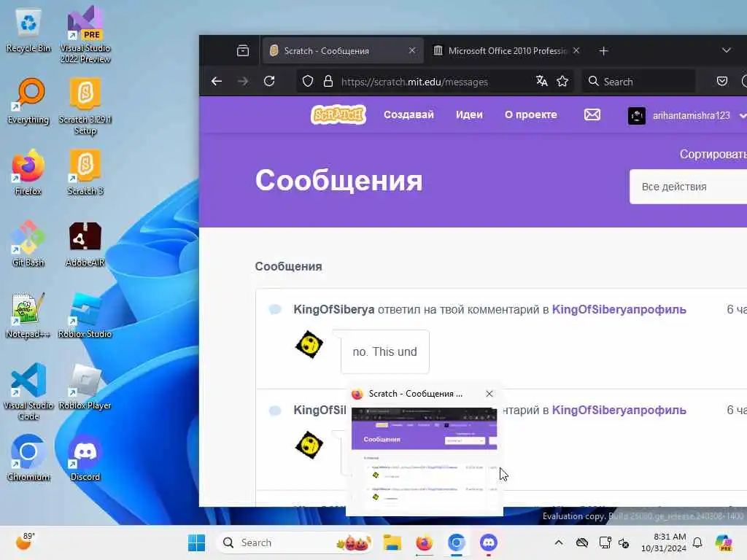Bookmark this page with the star icon

562,82
